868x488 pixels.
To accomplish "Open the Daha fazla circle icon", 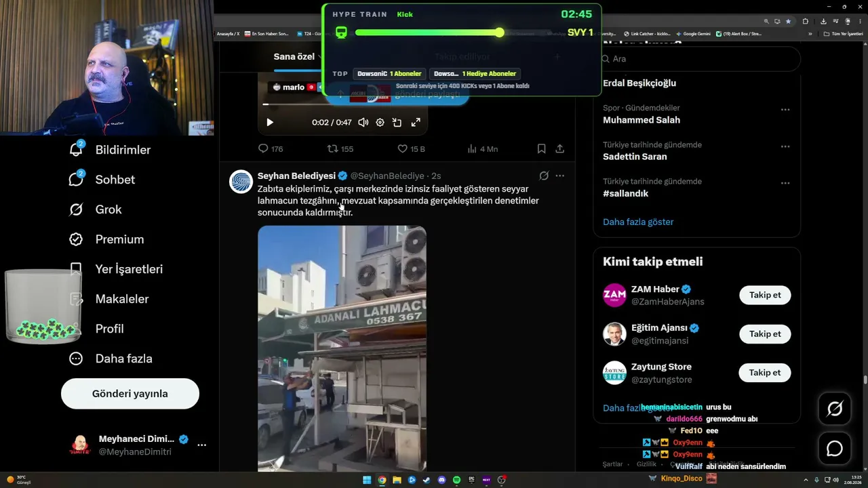I will click(x=76, y=359).
